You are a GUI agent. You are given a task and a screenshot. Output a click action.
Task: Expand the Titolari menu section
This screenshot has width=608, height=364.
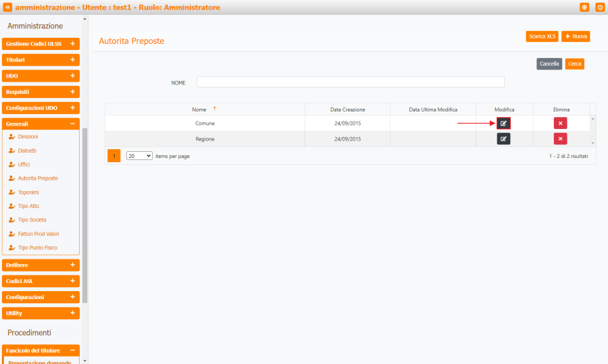point(41,59)
